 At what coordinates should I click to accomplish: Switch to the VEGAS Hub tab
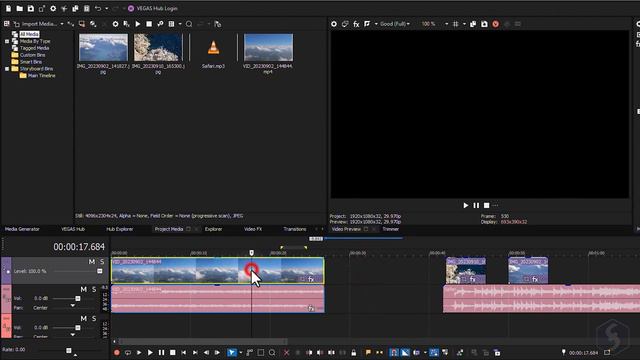pos(73,229)
